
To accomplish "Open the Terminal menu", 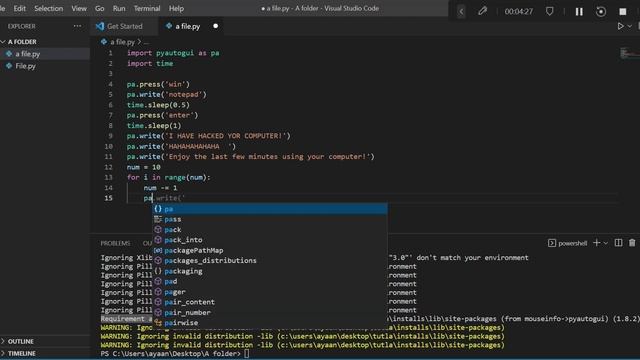I will pyautogui.click(x=147, y=8).
